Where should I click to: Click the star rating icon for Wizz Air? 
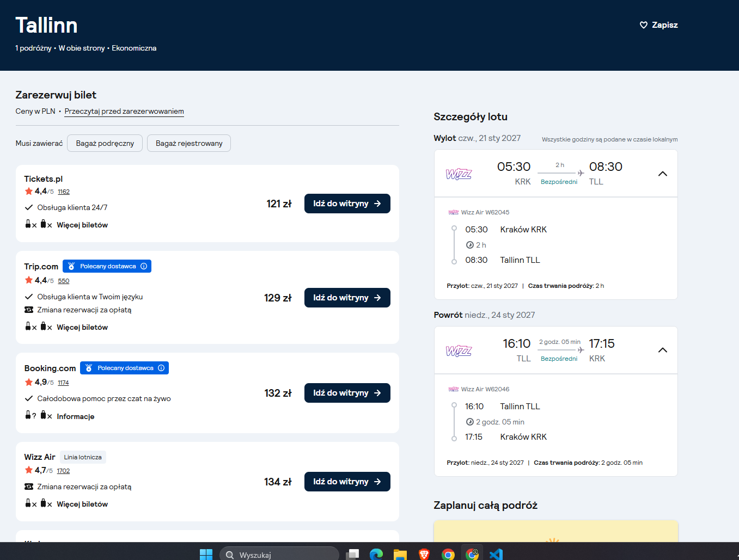pyautogui.click(x=29, y=470)
